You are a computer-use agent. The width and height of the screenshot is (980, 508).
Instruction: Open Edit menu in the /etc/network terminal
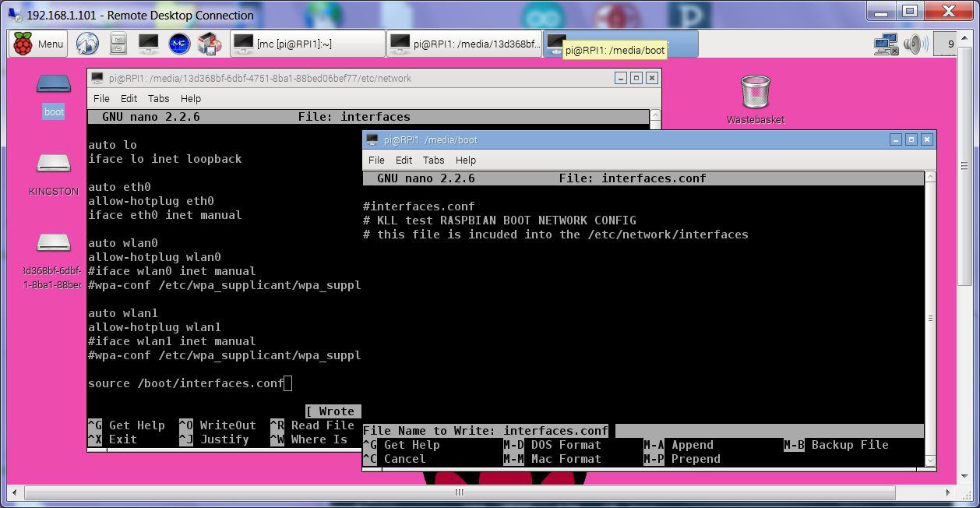pos(129,99)
